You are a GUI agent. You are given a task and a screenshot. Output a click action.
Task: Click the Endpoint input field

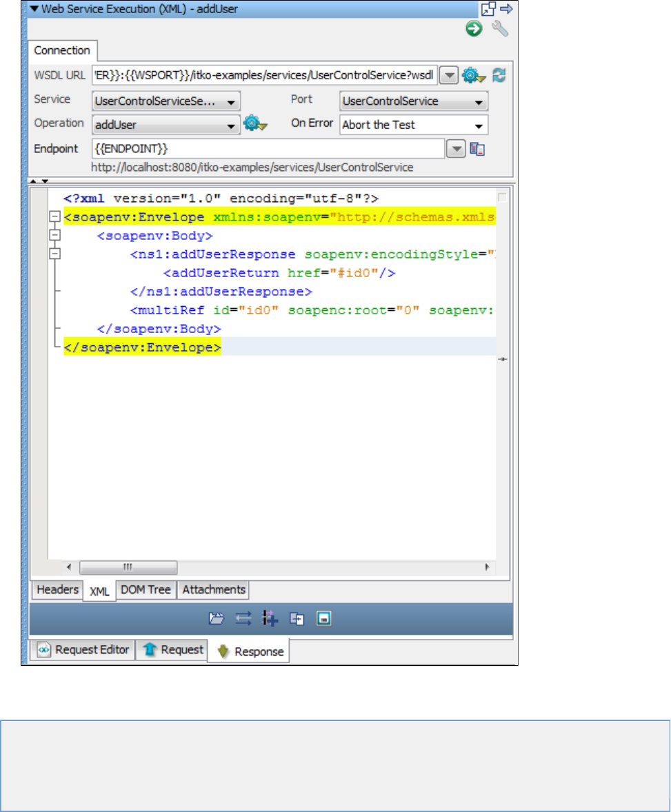[268, 149]
